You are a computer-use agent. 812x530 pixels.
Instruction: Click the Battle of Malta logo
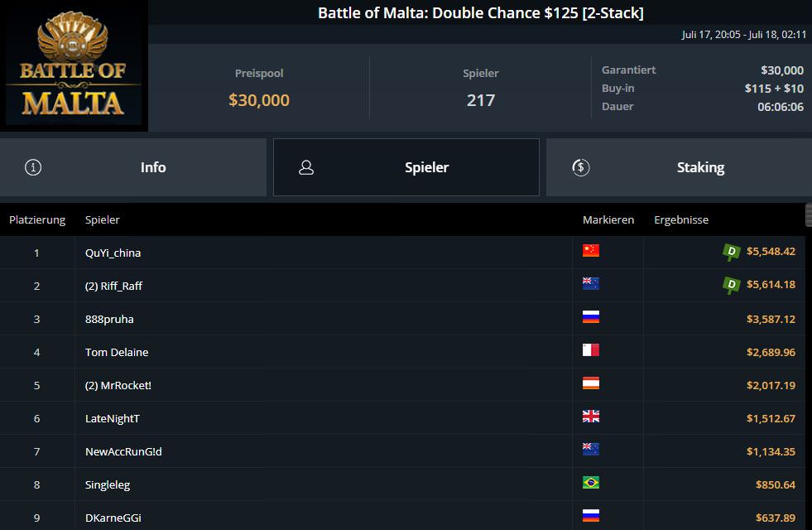(74, 66)
